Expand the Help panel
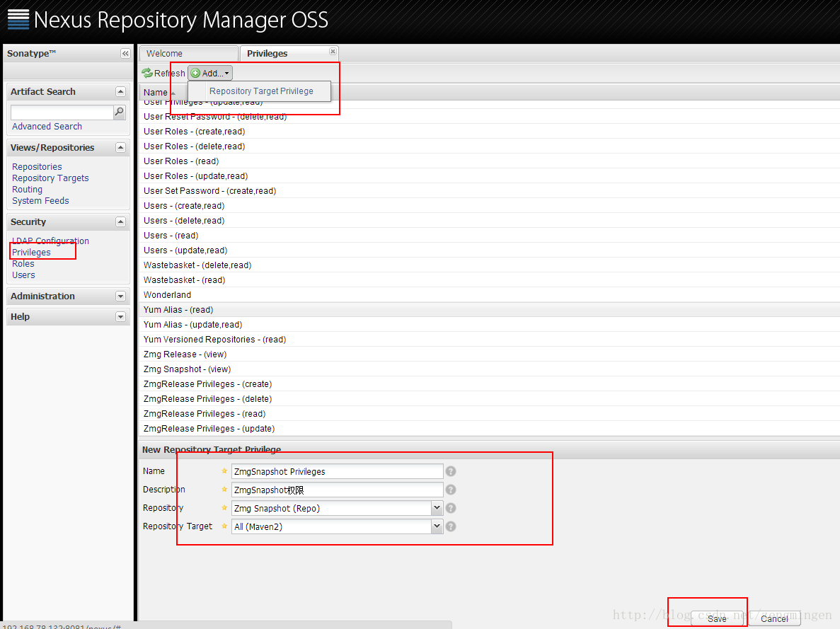This screenshot has width=840, height=629. click(120, 317)
